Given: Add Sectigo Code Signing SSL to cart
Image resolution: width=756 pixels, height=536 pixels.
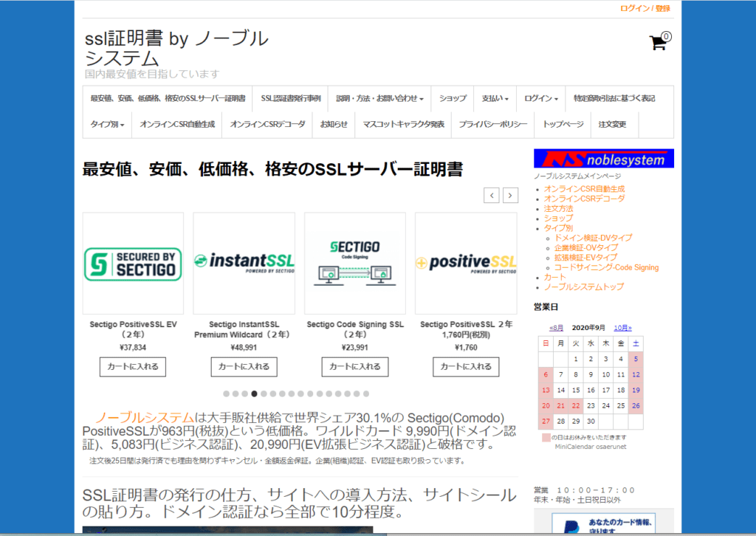Looking at the screenshot, I should point(355,367).
